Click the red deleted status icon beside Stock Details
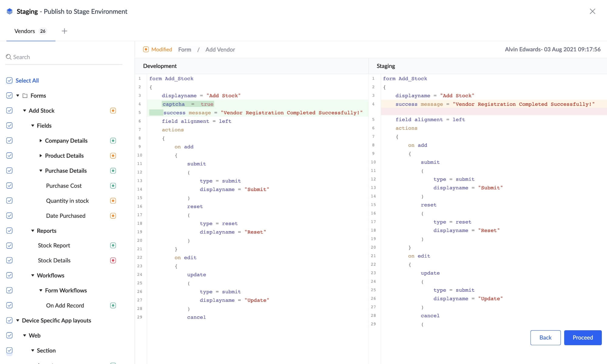 click(x=113, y=260)
